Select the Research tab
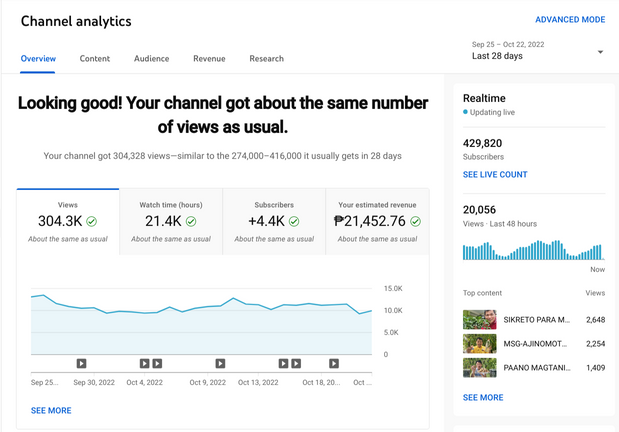The image size is (619, 432). 266,59
